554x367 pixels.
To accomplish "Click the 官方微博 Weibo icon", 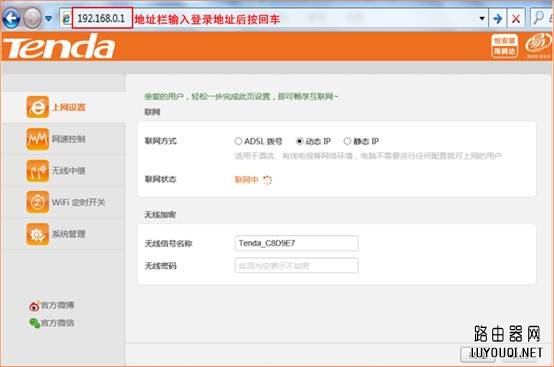I will (x=34, y=306).
